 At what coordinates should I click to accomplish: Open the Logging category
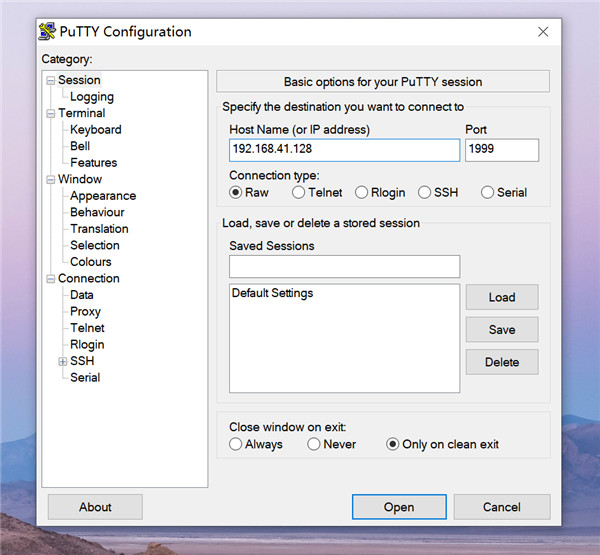pos(92,97)
